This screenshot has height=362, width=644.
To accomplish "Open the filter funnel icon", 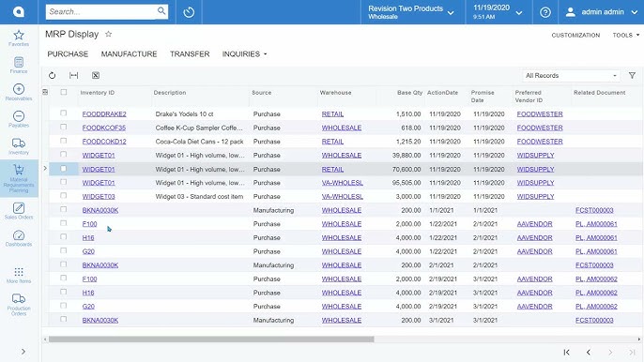I will pyautogui.click(x=632, y=76).
